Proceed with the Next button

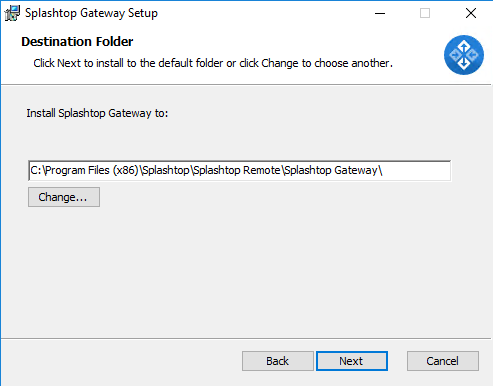352,361
